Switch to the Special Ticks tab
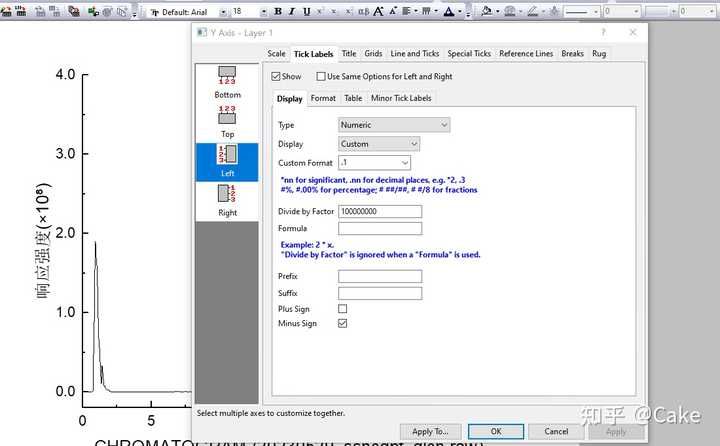Viewport: 720px width, 446px height. point(469,54)
